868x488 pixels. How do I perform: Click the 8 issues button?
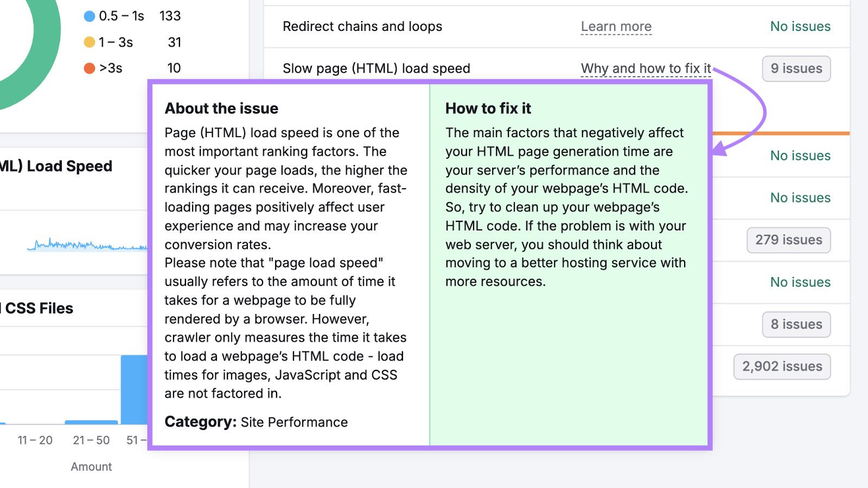coord(796,324)
